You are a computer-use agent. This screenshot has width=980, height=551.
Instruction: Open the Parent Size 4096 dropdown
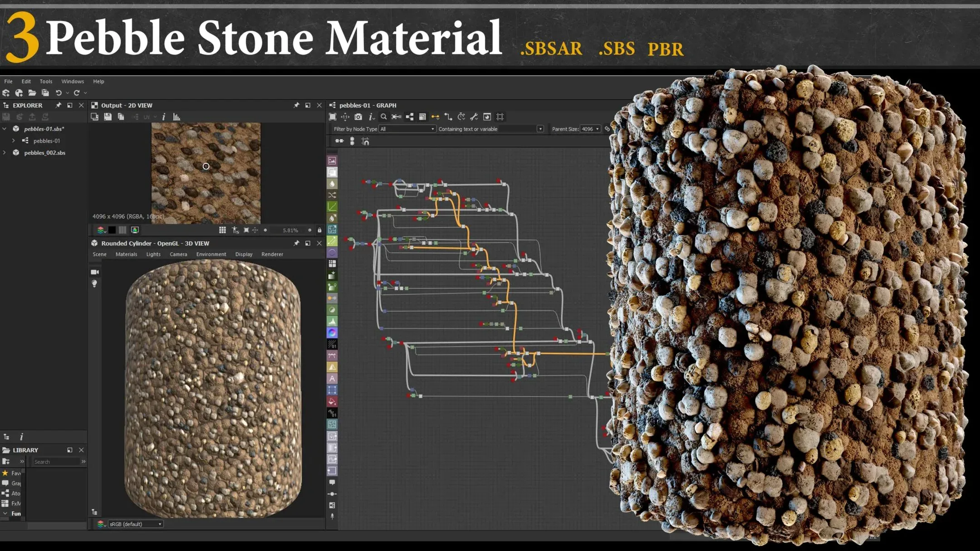click(590, 129)
